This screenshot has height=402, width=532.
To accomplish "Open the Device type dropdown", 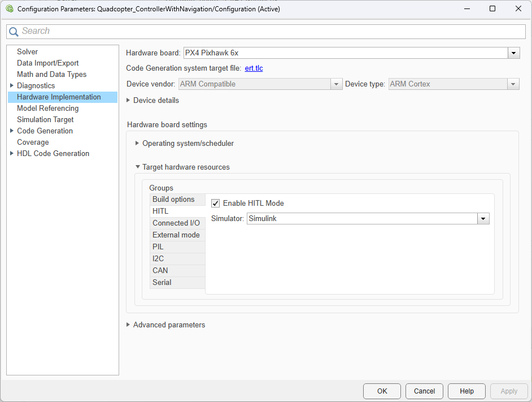I will [x=513, y=84].
